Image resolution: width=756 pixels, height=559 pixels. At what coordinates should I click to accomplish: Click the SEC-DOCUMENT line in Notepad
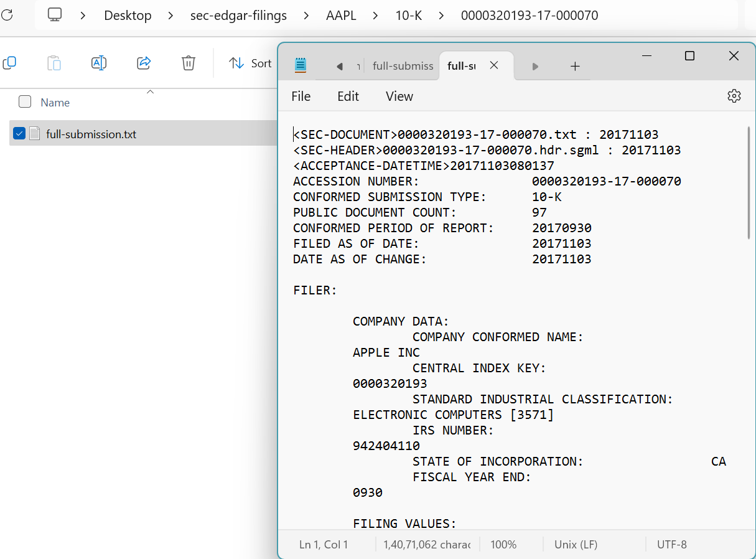476,134
